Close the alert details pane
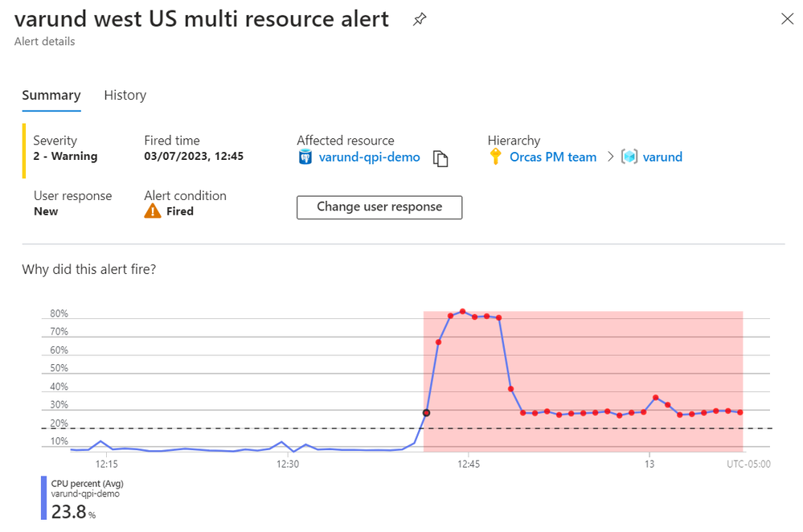 (787, 19)
